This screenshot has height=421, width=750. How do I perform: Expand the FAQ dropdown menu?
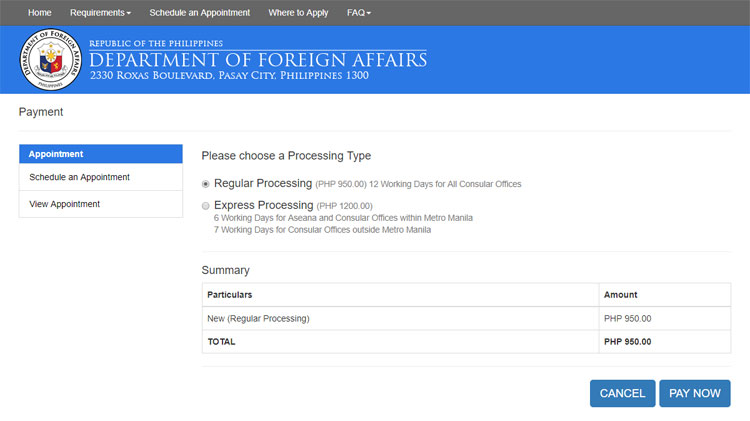tap(359, 13)
